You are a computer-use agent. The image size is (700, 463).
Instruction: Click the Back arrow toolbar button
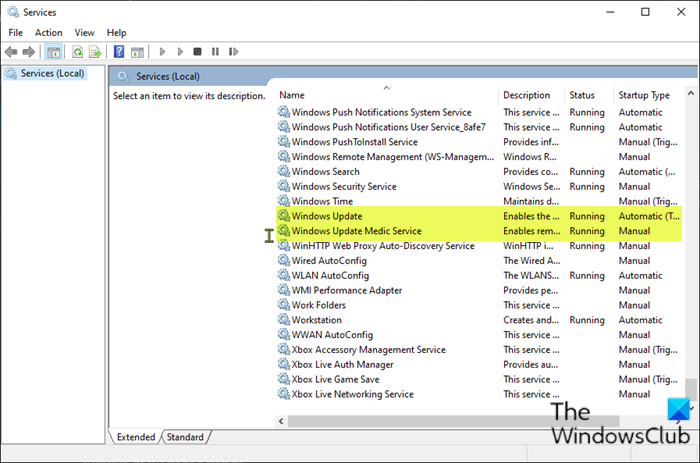(x=11, y=52)
